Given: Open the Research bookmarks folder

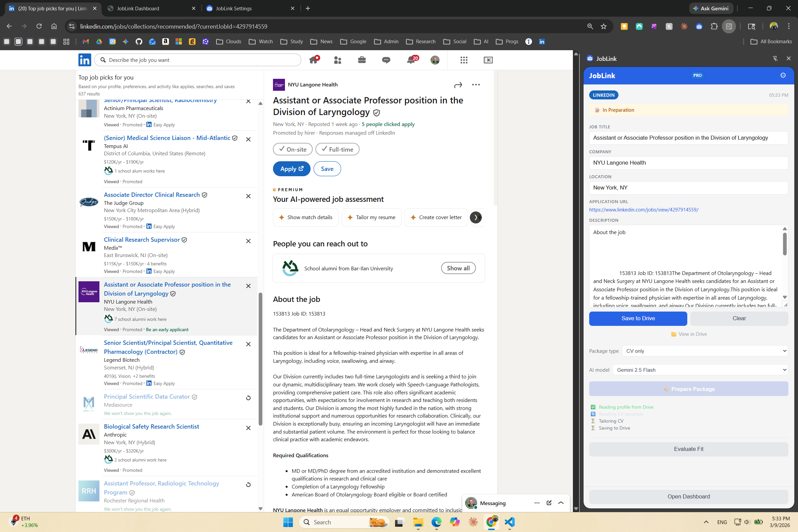Looking at the screenshot, I should point(421,42).
